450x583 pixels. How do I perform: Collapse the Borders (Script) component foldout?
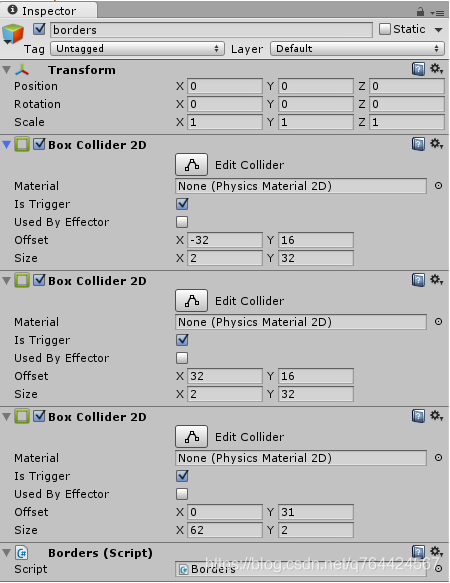[x=6, y=553]
